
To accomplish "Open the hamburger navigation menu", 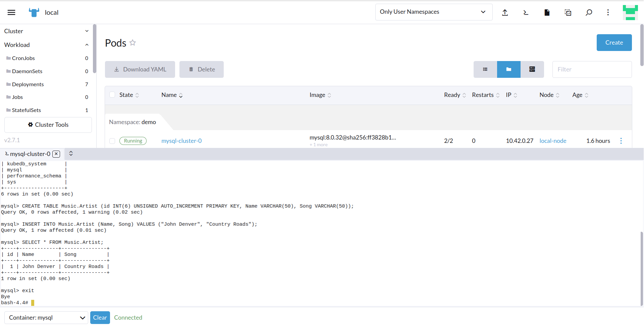I will [x=11, y=12].
